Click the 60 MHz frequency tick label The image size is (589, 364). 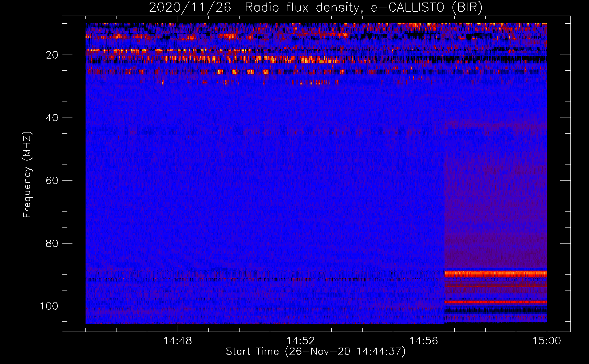click(52, 181)
